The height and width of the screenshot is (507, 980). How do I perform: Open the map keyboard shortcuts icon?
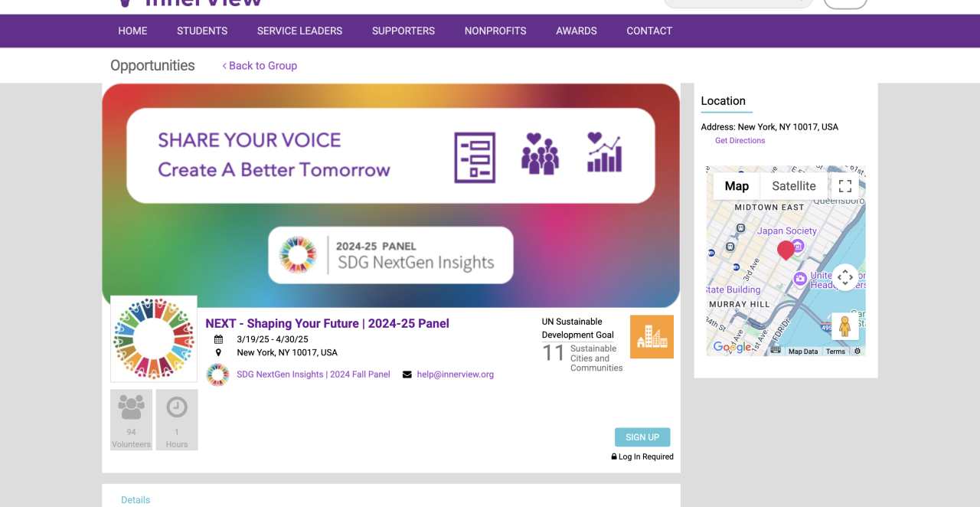(776, 351)
